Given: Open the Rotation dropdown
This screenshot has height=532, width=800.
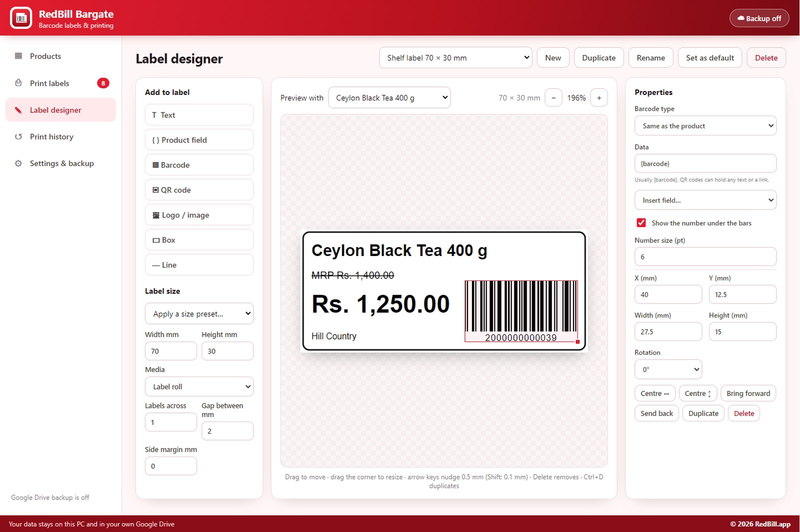Looking at the screenshot, I should click(x=668, y=369).
